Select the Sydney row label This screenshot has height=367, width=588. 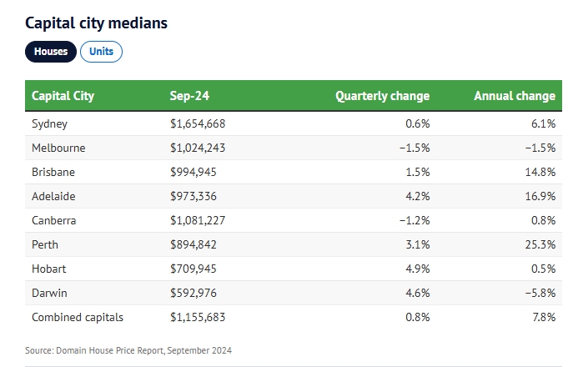pyautogui.click(x=49, y=123)
